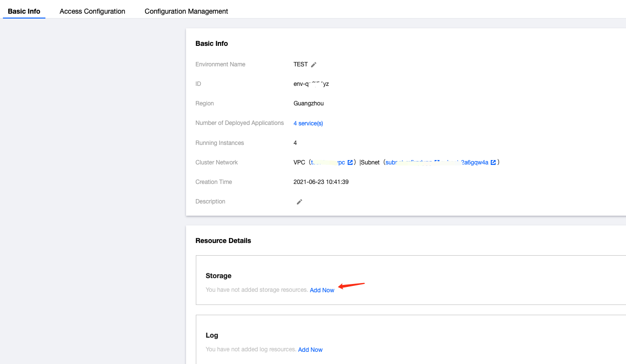Screen dimensions: 626x364
Task: Click the Log section title
Action: (x=212, y=335)
